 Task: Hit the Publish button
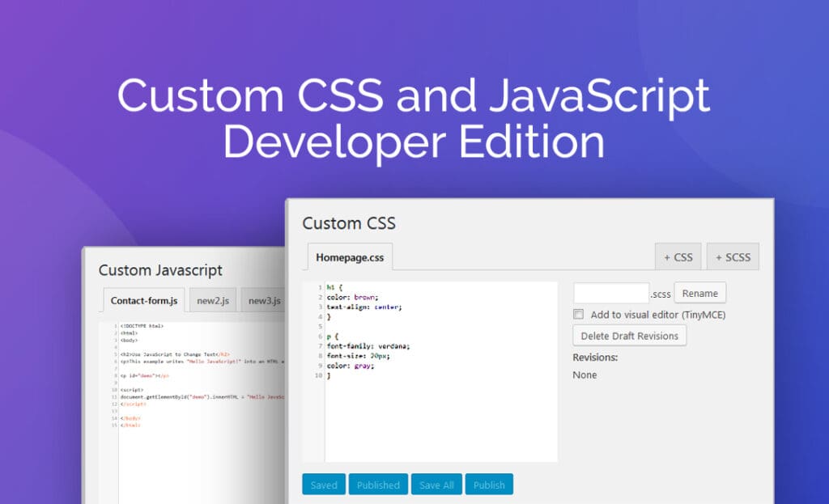click(x=488, y=485)
